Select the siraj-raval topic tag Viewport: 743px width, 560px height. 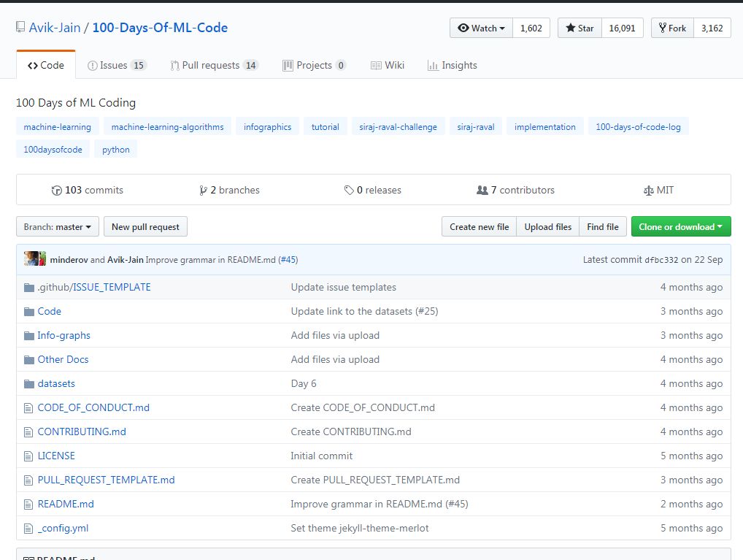(476, 126)
